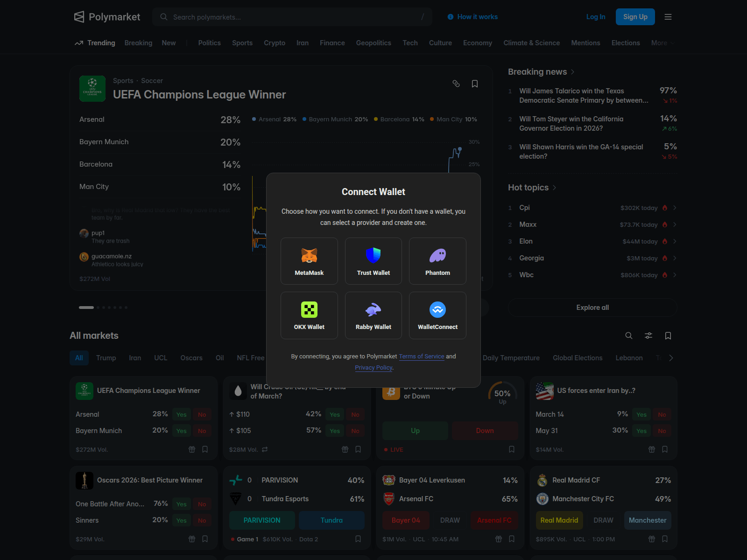Choose Trust Wallet to connect

click(373, 261)
